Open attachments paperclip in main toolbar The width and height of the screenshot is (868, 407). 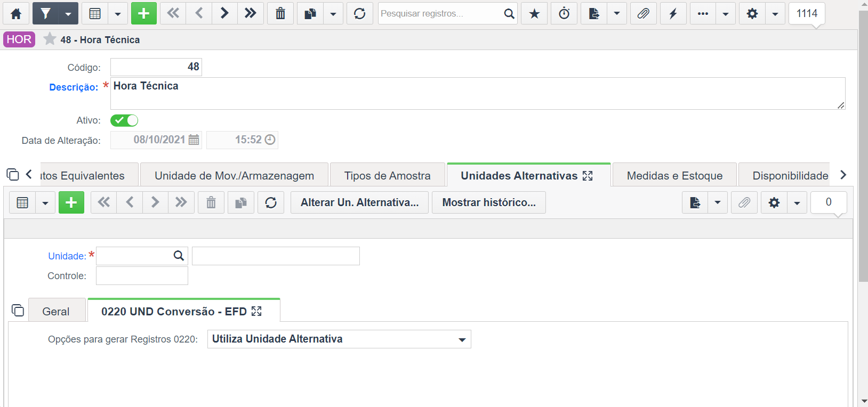click(x=644, y=13)
